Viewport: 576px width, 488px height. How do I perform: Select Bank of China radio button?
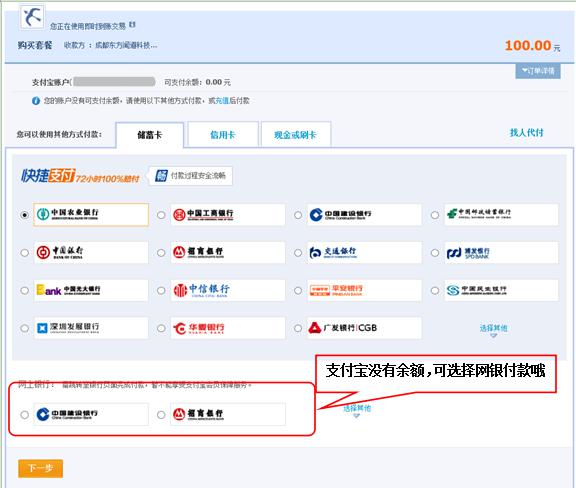(24, 253)
